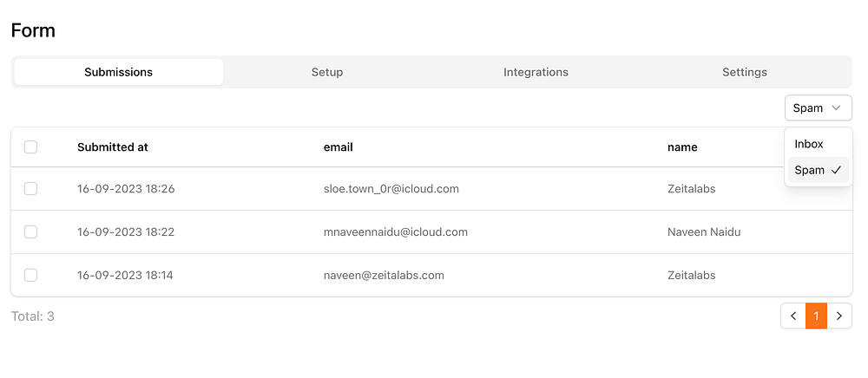This screenshot has height=378, width=868.
Task: Select the Spam option in the menu
Action: 810,170
